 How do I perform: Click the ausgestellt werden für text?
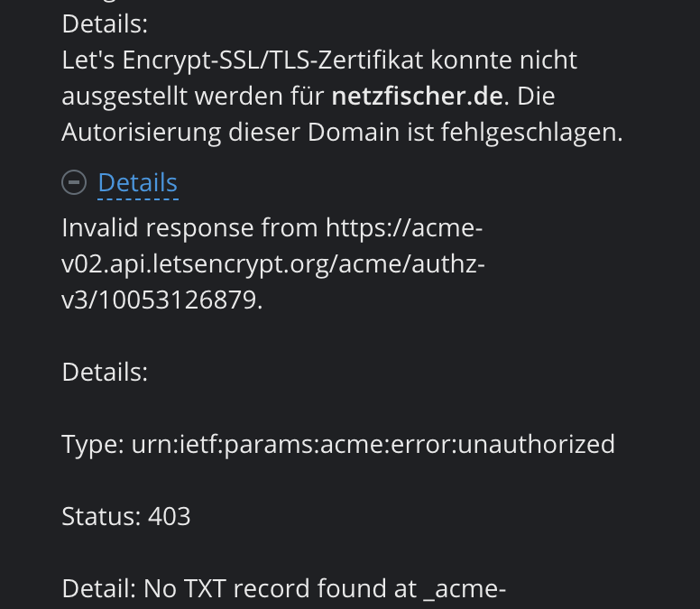pyautogui.click(x=193, y=97)
